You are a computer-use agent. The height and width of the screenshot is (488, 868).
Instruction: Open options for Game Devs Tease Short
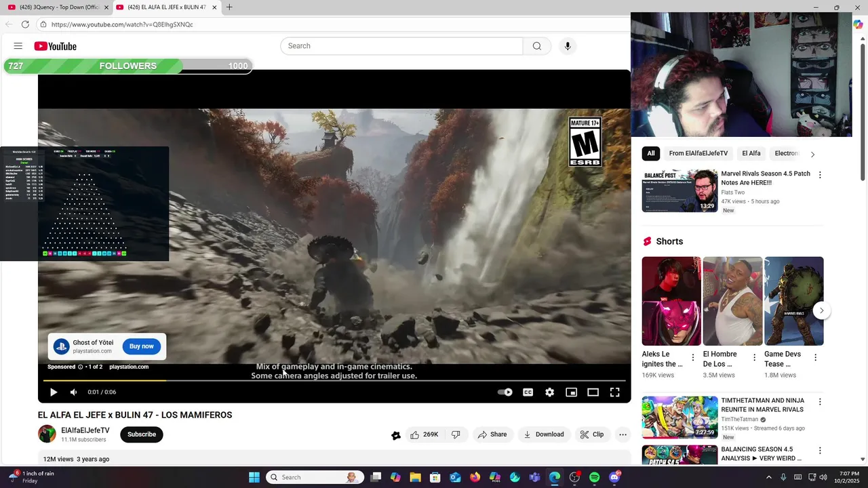[815, 357]
